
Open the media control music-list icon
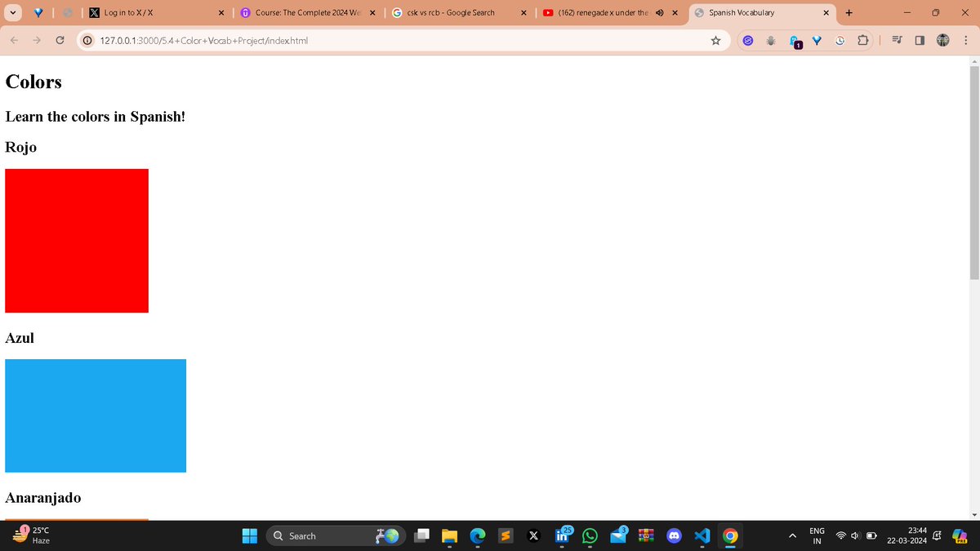click(x=897, y=40)
